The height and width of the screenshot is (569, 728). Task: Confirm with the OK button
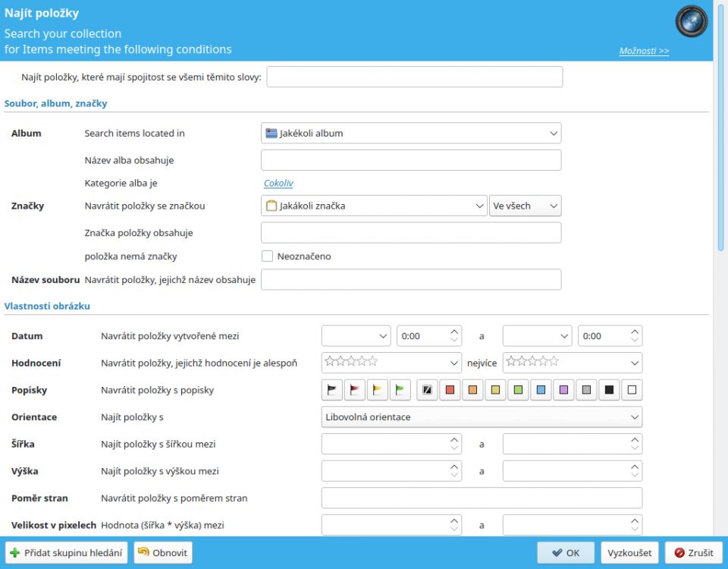pos(566,553)
